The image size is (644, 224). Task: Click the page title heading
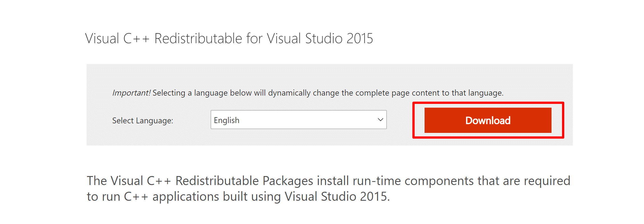click(x=229, y=38)
